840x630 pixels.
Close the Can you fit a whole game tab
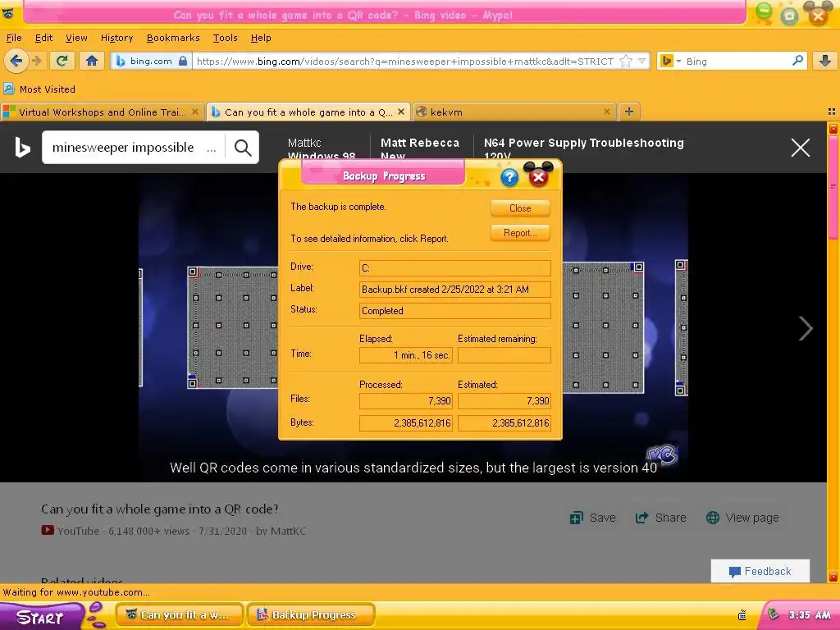[400, 112]
